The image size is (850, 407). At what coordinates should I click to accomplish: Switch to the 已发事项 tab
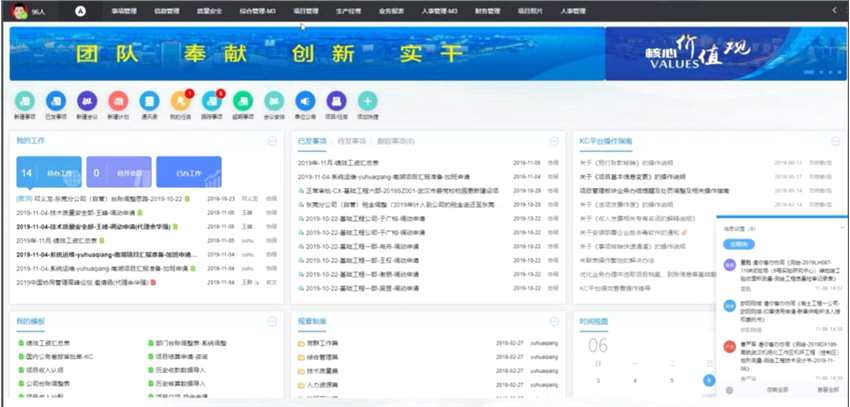pos(312,141)
